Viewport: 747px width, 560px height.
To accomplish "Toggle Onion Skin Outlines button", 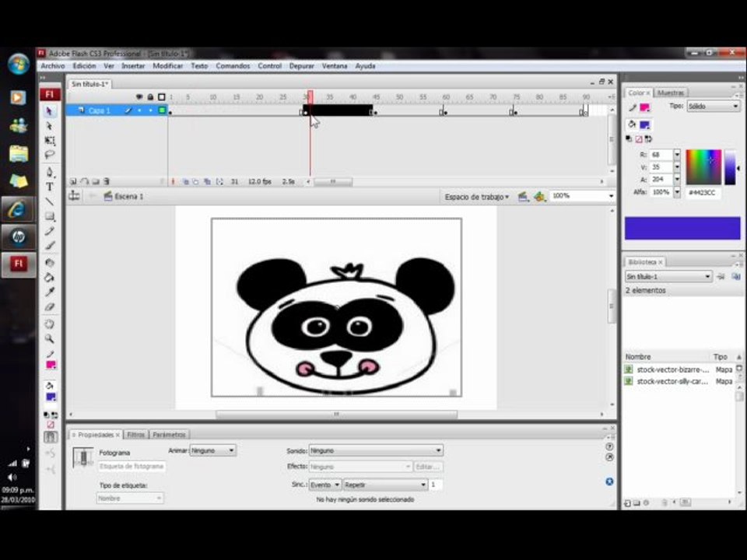I will (x=196, y=181).
